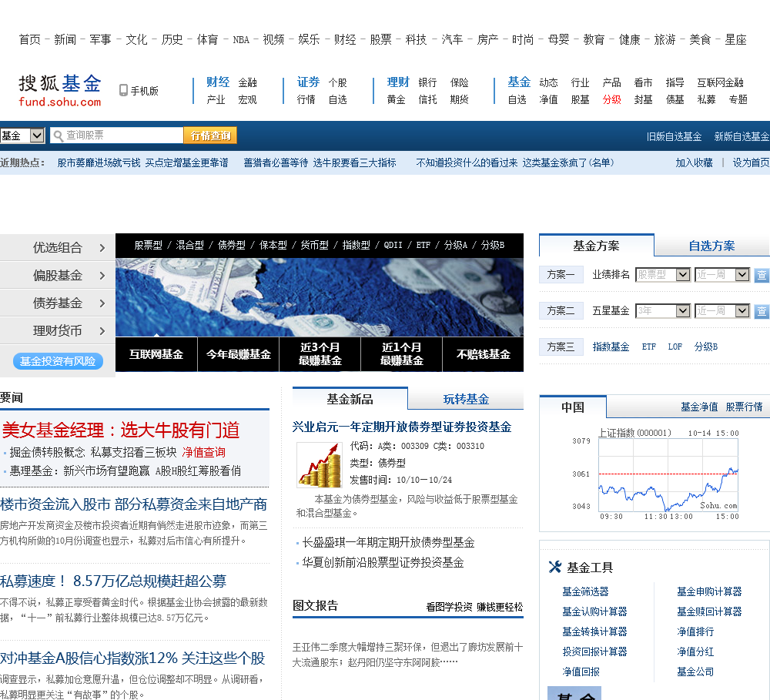Click the LOF link in 方案三
Image resolution: width=770 pixels, height=700 pixels.
[675, 347]
